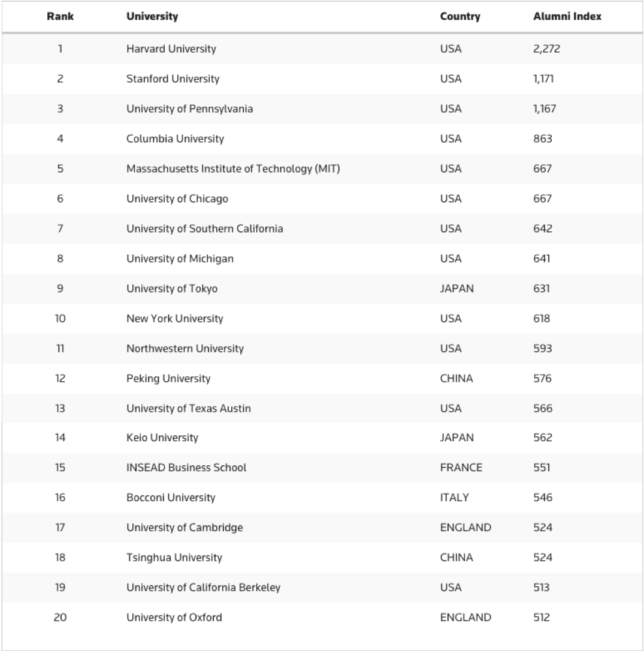Select Massachusetts Institute of Technology (MIT)
The image size is (644, 651).
click(x=233, y=169)
